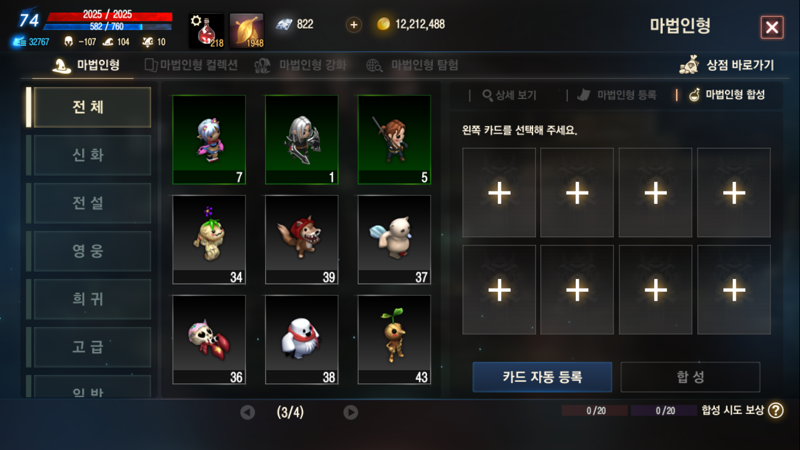The width and height of the screenshot is (800, 450).
Task: Select the 상세 보기 magnifier option
Action: click(509, 95)
